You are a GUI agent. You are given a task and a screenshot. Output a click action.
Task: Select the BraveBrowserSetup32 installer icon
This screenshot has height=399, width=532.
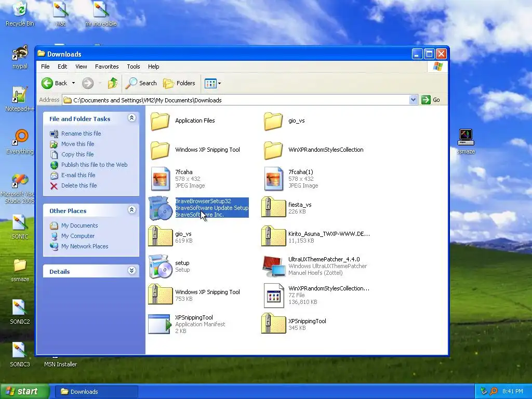(x=161, y=208)
